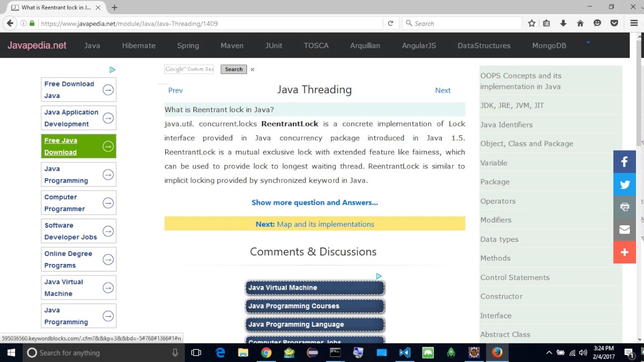Open the DataStructures navbar item
The height and width of the screenshot is (362, 644).
[x=484, y=45]
